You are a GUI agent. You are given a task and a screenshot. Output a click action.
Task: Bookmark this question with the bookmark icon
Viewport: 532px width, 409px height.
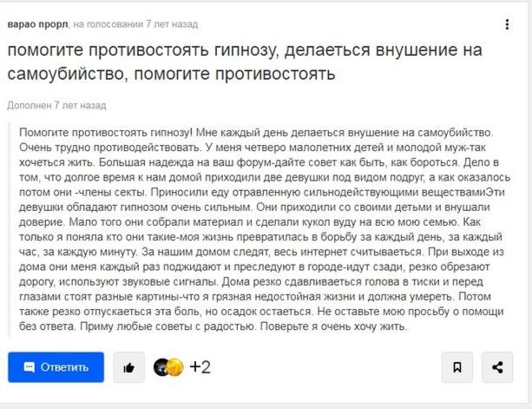(x=457, y=367)
